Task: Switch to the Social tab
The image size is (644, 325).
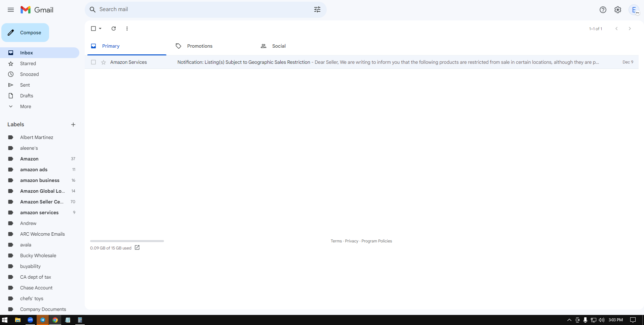Action: click(297, 46)
